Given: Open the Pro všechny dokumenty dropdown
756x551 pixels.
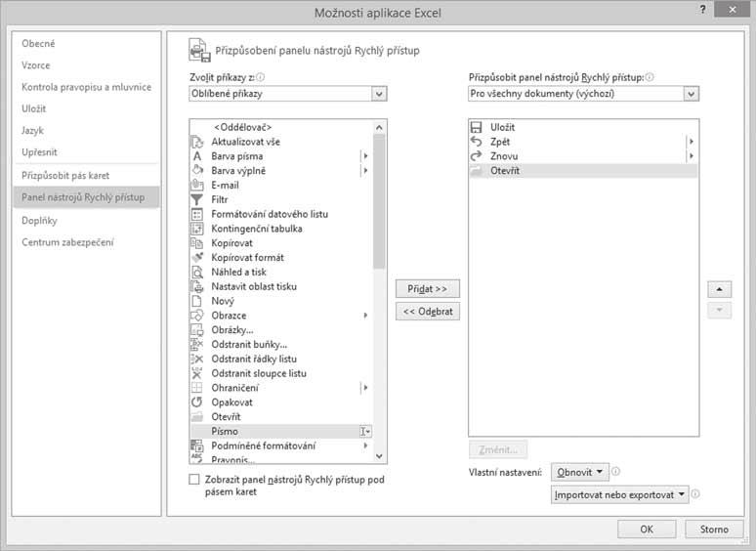Looking at the screenshot, I should coord(691,94).
